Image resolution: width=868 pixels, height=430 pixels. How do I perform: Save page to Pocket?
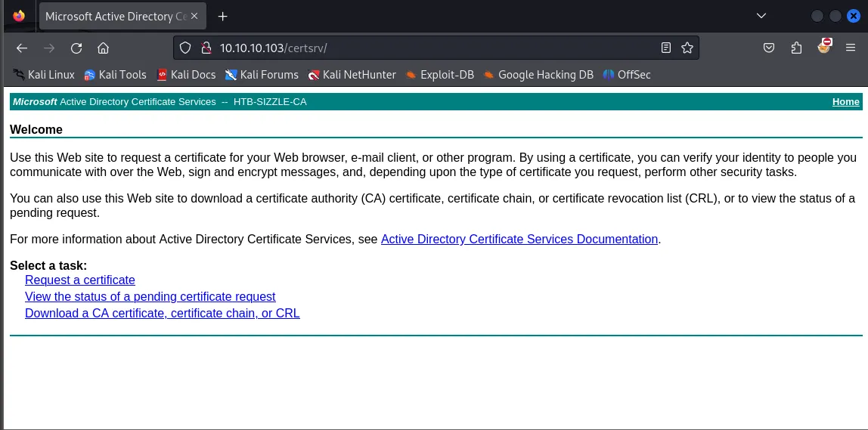[768, 48]
